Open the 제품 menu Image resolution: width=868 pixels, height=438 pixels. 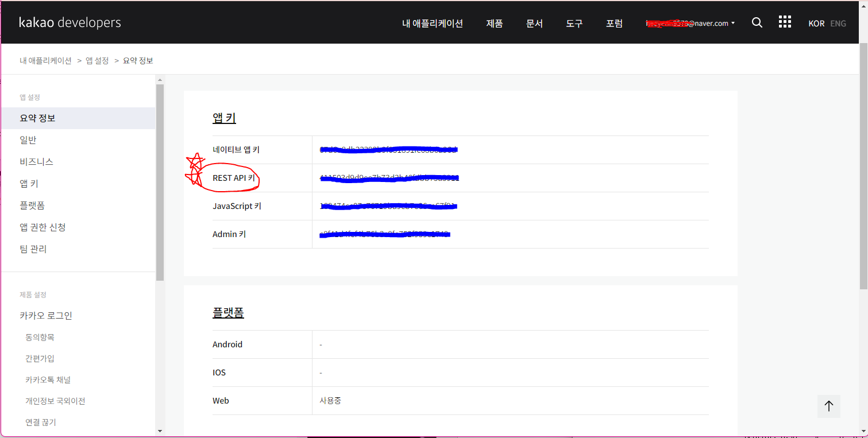point(495,24)
